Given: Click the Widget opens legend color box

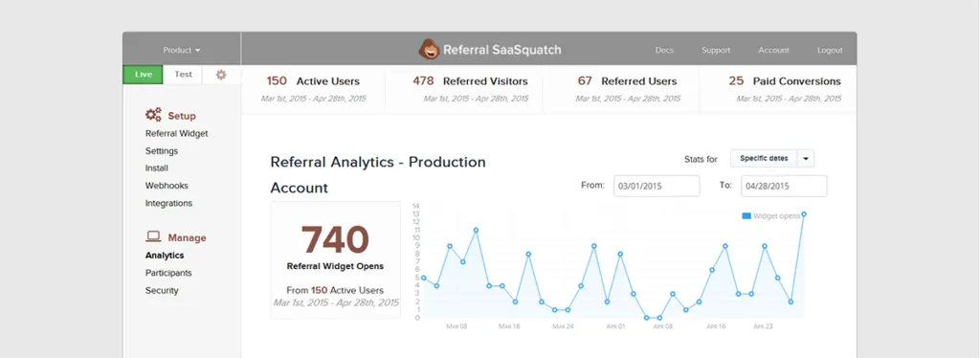Looking at the screenshot, I should click(746, 216).
